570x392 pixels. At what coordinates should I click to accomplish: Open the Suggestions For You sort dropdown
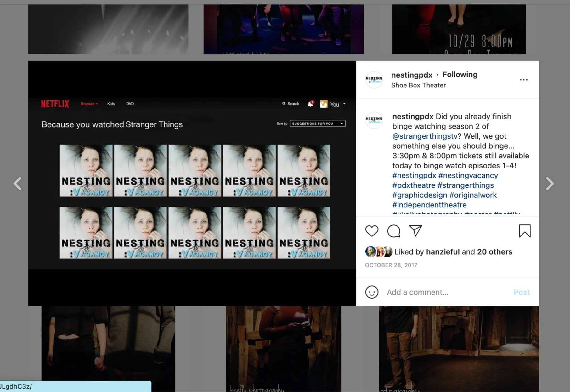click(317, 124)
